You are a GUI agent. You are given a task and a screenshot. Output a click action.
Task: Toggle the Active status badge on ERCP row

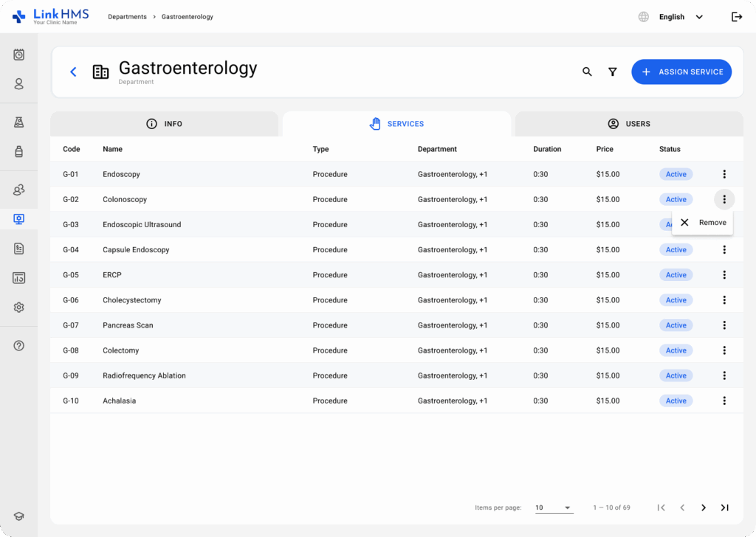(x=676, y=274)
